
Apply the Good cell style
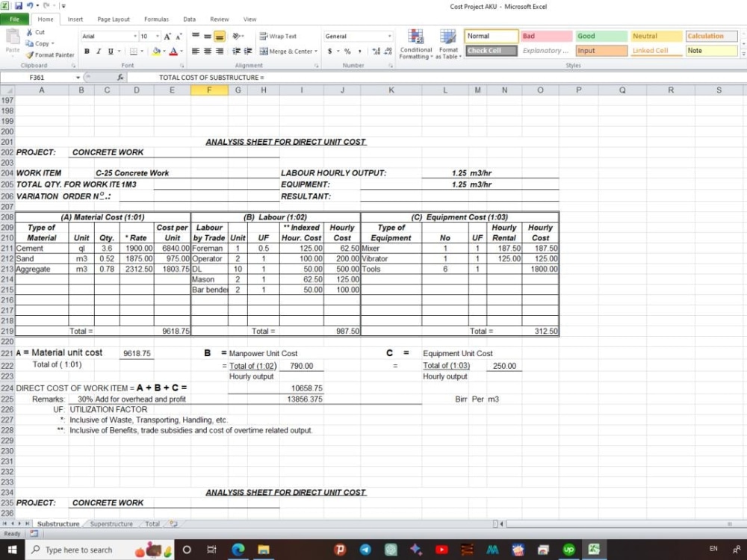(x=601, y=36)
